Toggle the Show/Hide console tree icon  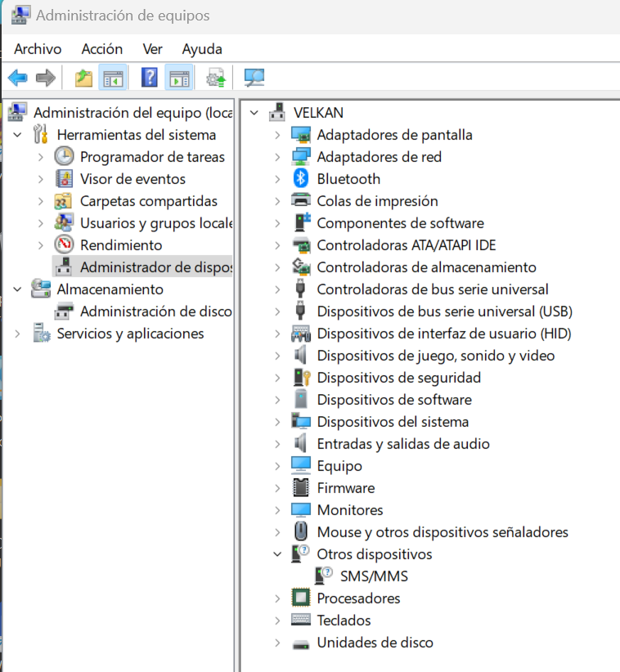coord(113,78)
